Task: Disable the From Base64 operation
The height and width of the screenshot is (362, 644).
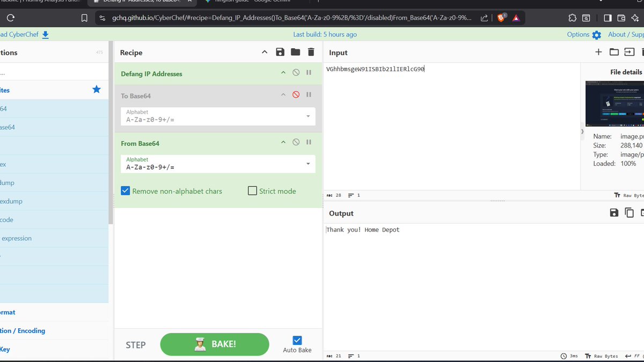Action: coord(296,142)
